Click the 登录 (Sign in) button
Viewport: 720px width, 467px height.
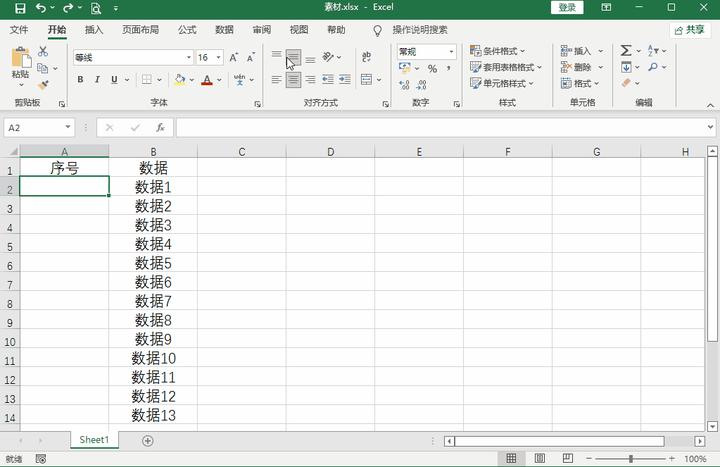click(567, 7)
